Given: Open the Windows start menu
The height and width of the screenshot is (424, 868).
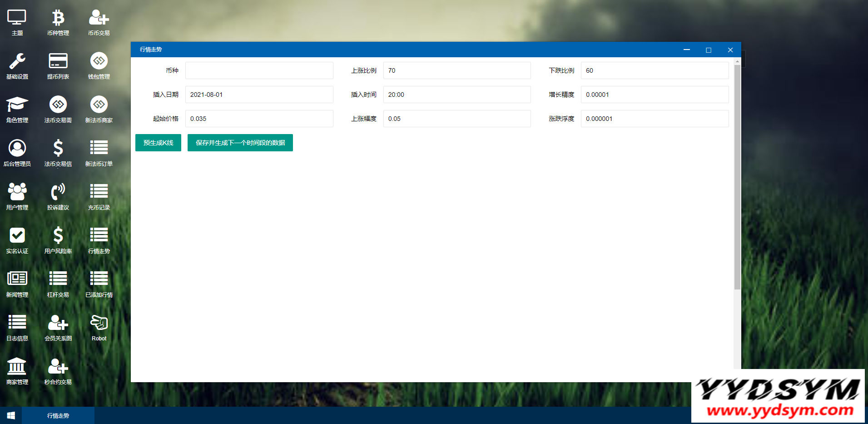Looking at the screenshot, I should tap(11, 416).
